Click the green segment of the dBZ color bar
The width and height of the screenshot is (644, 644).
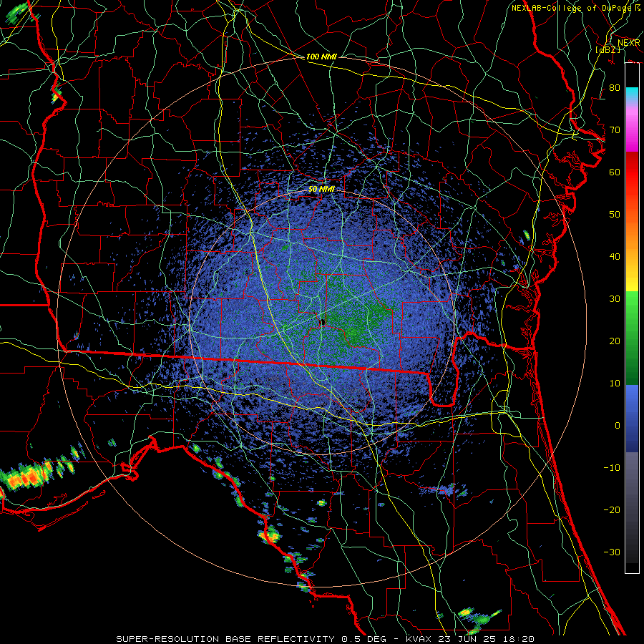click(x=632, y=338)
